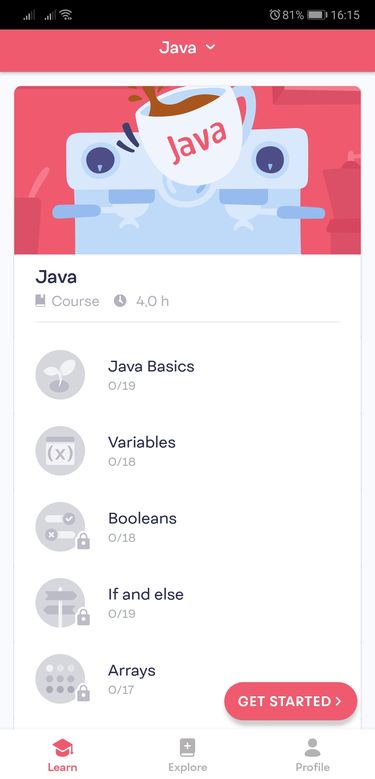Tap the Arrays grid icon

tap(60, 679)
